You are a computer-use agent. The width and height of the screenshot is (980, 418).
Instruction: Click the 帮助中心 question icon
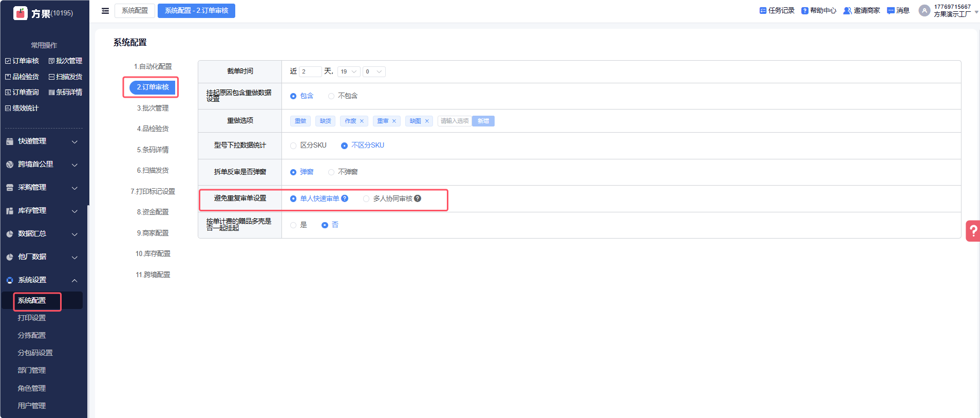(805, 10)
